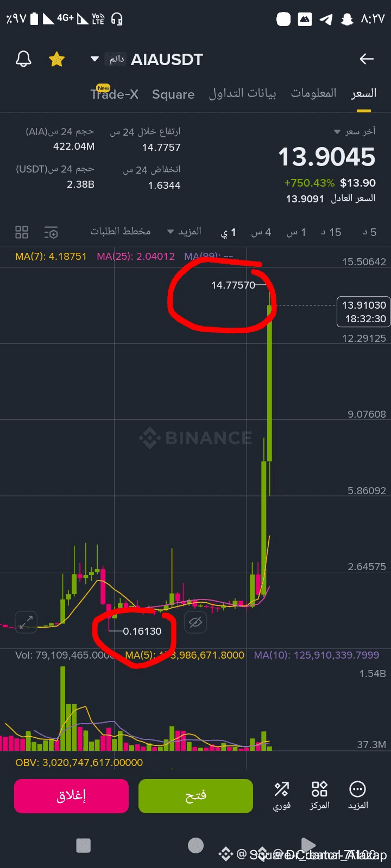391x868 pixels.
Task: Open the فوري instant trade icon
Action: [281, 795]
